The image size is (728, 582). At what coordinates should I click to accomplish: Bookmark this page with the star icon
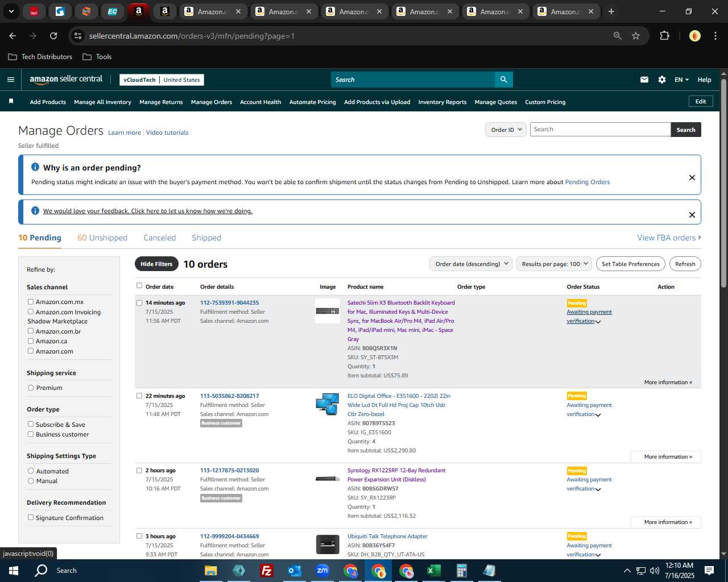[636, 36]
